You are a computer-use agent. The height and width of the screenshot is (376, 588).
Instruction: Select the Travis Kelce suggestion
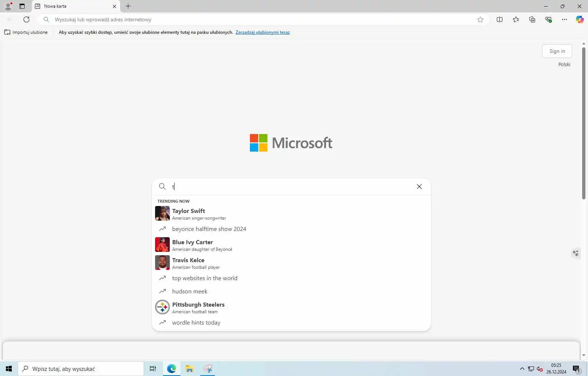click(x=291, y=263)
